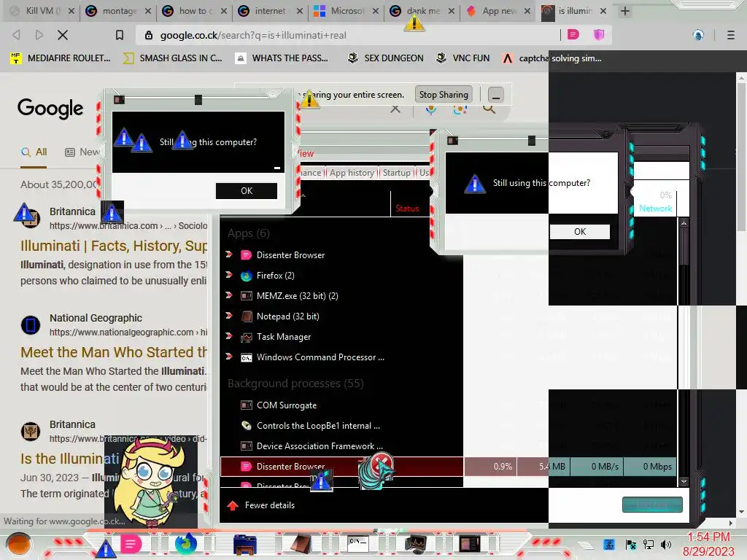
Task: Switch to the Microsoft tab
Action: point(347,11)
